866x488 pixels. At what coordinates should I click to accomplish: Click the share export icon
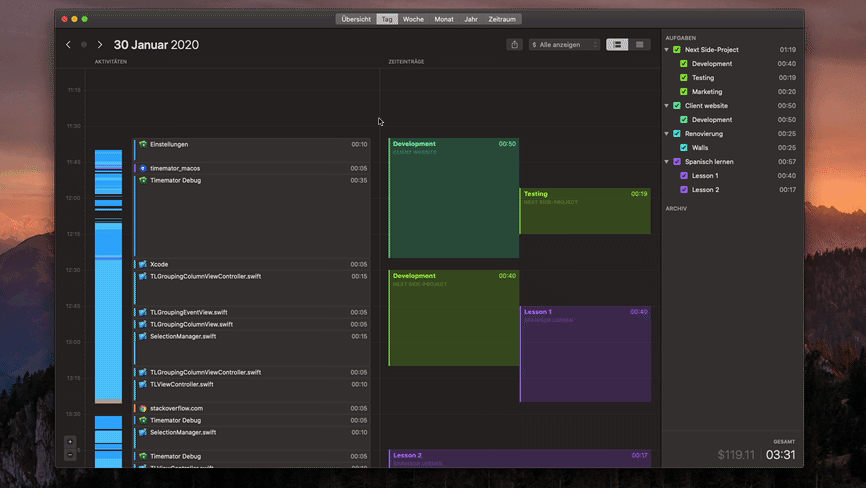514,45
